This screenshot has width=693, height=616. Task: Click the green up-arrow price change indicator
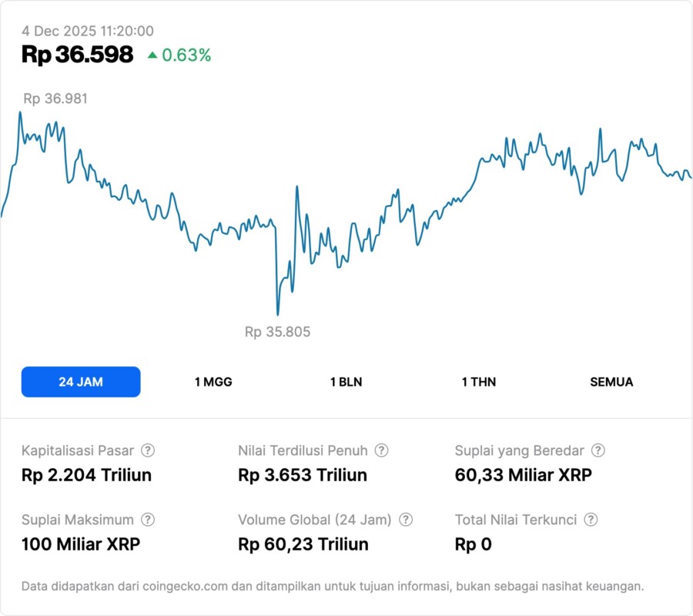click(x=152, y=55)
